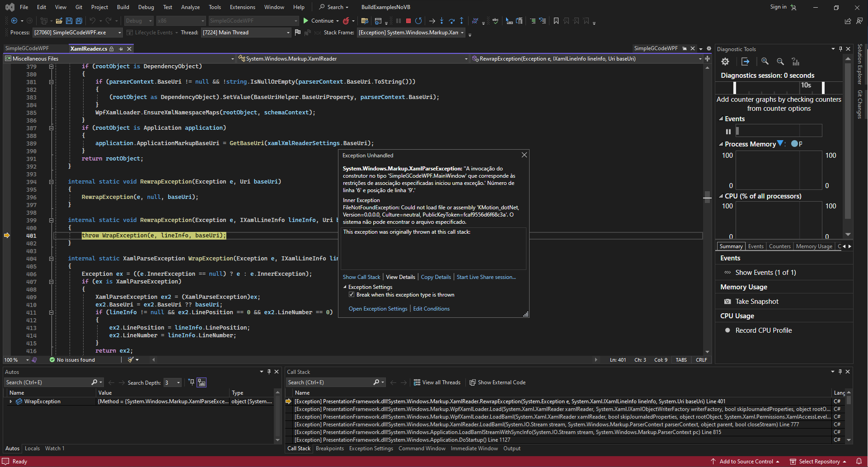
Task: Click the Hot Reload flame icon
Action: click(x=346, y=21)
